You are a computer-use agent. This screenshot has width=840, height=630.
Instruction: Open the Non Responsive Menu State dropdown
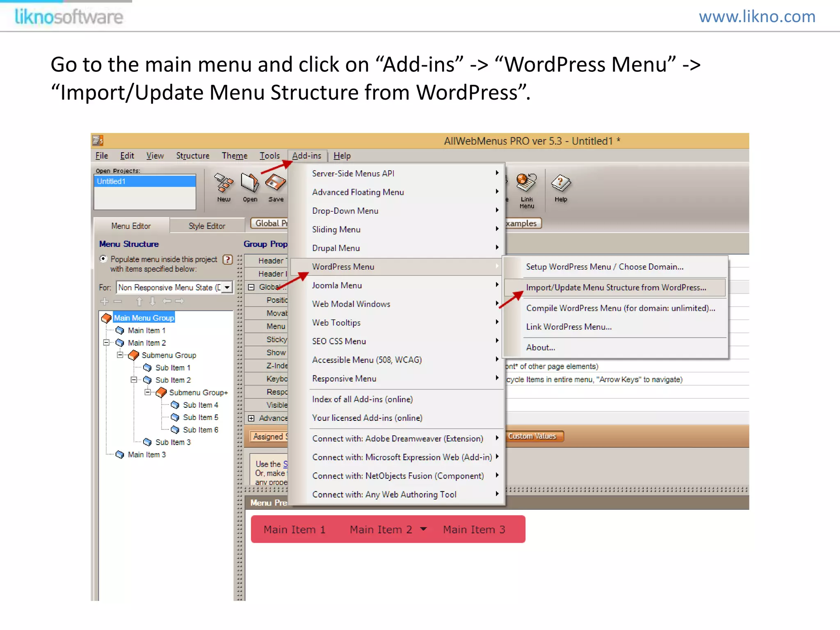click(227, 288)
